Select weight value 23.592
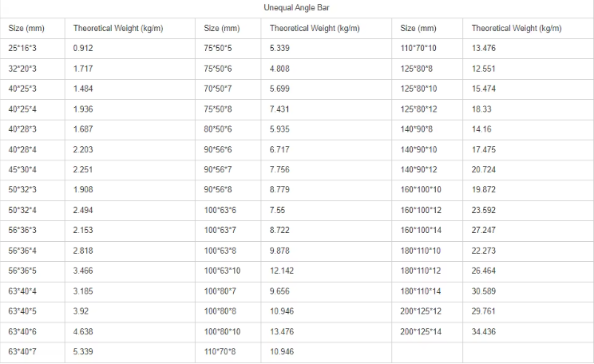Image resolution: width=594 pixels, height=364 pixels. pos(483,210)
